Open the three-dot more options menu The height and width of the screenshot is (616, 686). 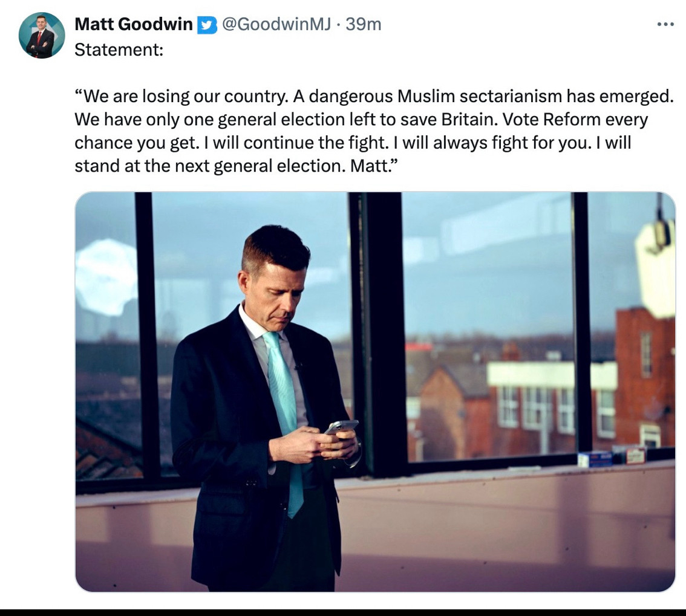(665, 24)
